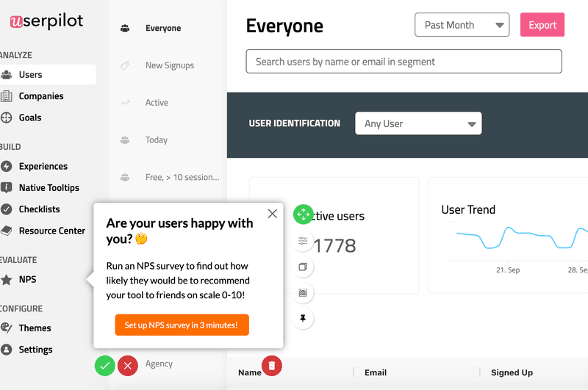Select the Today segment
This screenshot has width=588, height=390.
tap(157, 140)
